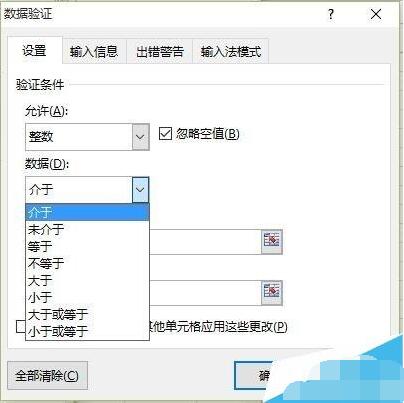This screenshot has width=404, height=403.
Task: Pick the 等于 option
Action: pyautogui.click(x=87, y=246)
